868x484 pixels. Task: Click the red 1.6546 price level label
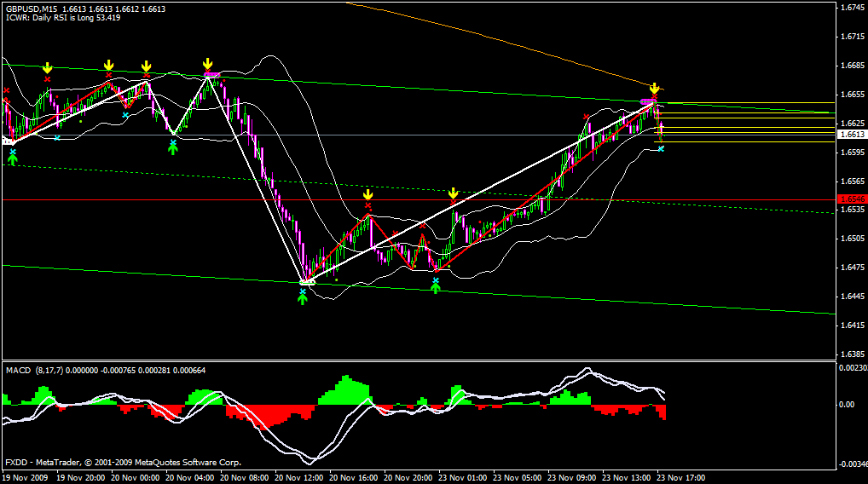(852, 199)
